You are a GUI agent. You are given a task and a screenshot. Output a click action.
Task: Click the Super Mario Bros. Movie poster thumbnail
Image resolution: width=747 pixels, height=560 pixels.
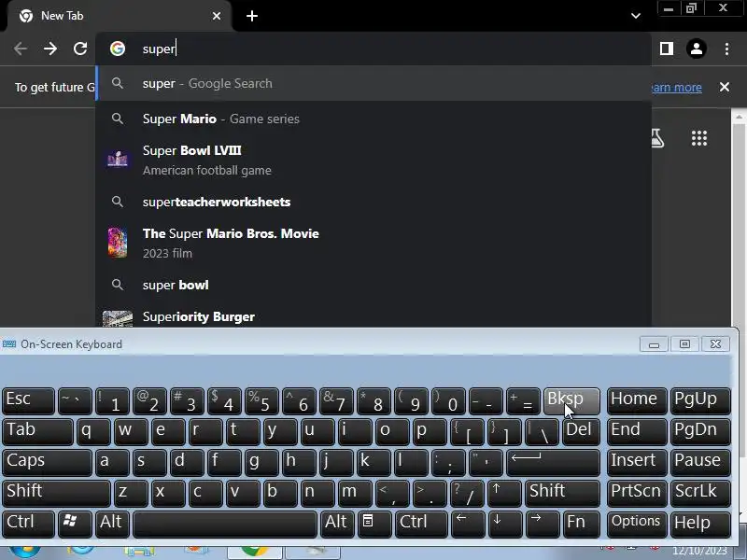pos(118,243)
